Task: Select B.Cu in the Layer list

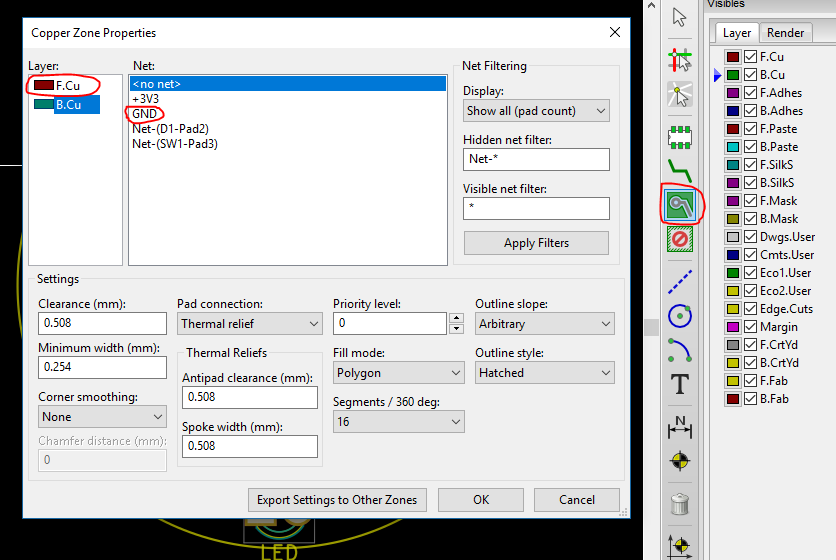Action: pyautogui.click(x=67, y=105)
